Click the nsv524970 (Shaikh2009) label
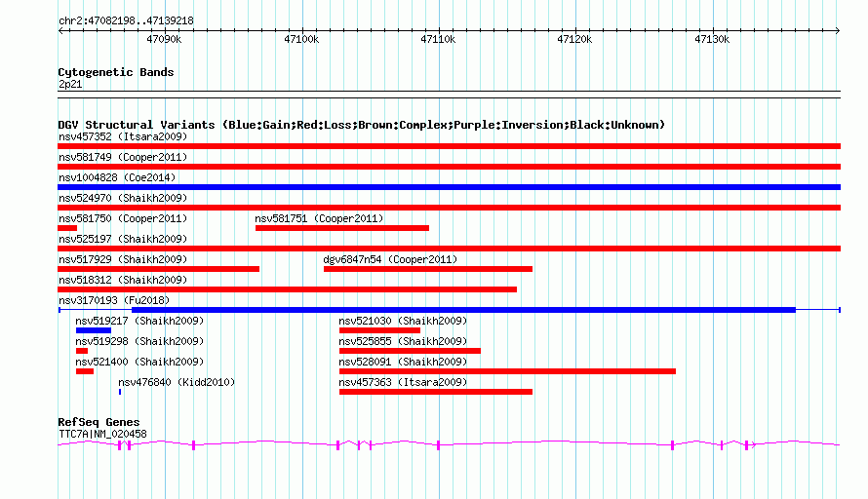Screen dimensions: 868x499 pos(123,198)
